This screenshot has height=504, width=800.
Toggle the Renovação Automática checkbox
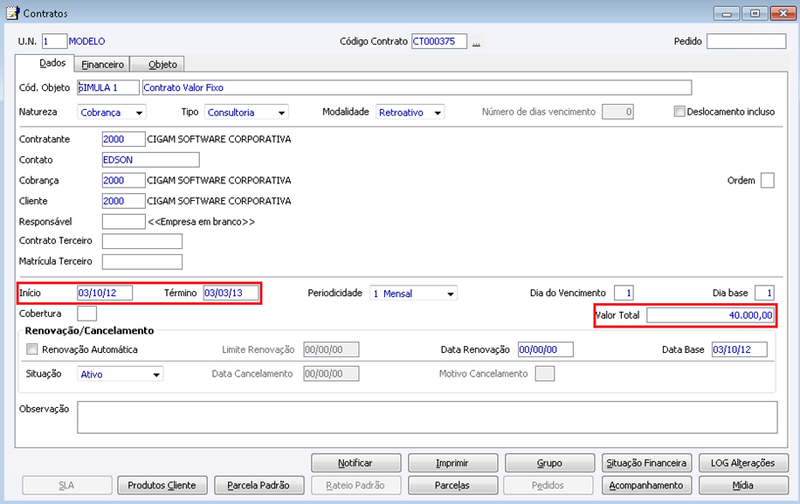pyautogui.click(x=32, y=349)
